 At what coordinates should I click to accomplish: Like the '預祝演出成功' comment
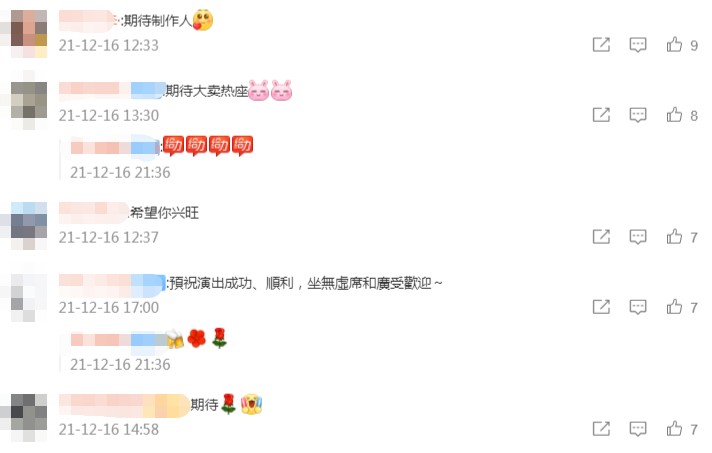[674, 307]
